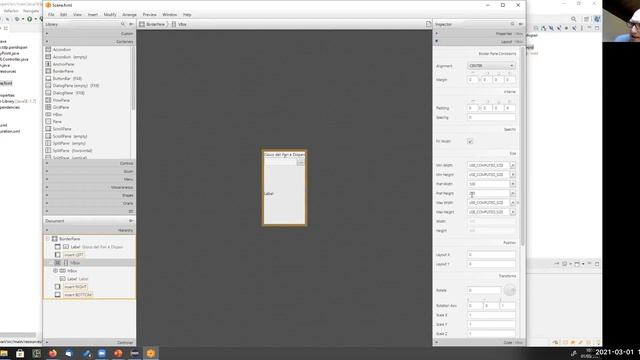Viewport: 640px width, 360px height.
Task: Expand the Gluon library section
Action: coord(89,171)
